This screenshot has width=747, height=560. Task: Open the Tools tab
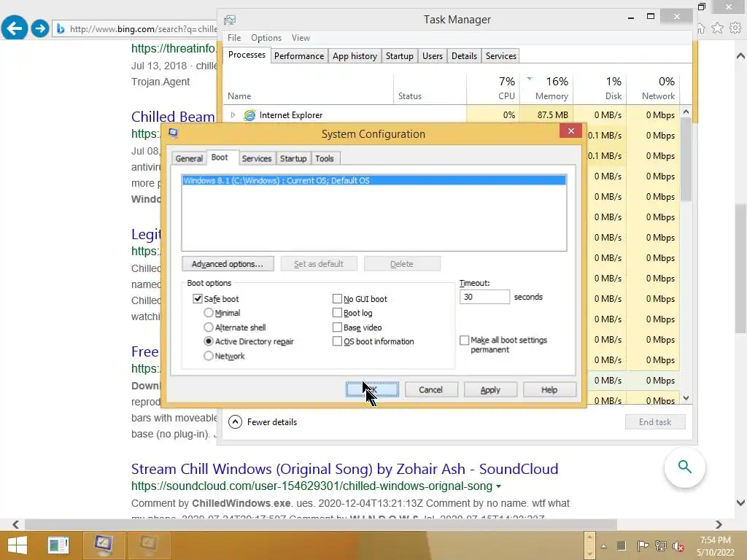click(325, 158)
